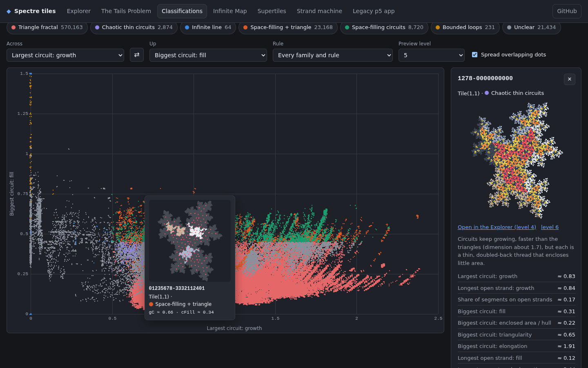588x368 pixels.
Task: Click the hovered tile preview in tooltip
Action: click(x=190, y=241)
